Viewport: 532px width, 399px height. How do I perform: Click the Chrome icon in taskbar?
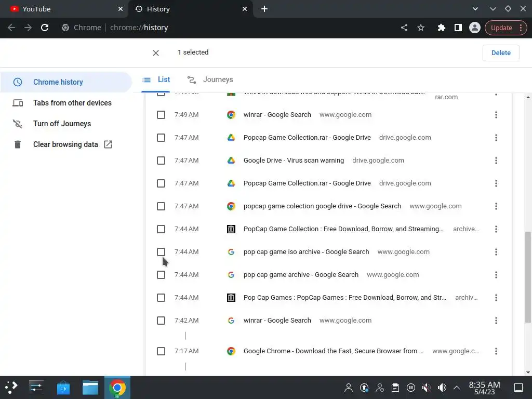pyautogui.click(x=117, y=388)
